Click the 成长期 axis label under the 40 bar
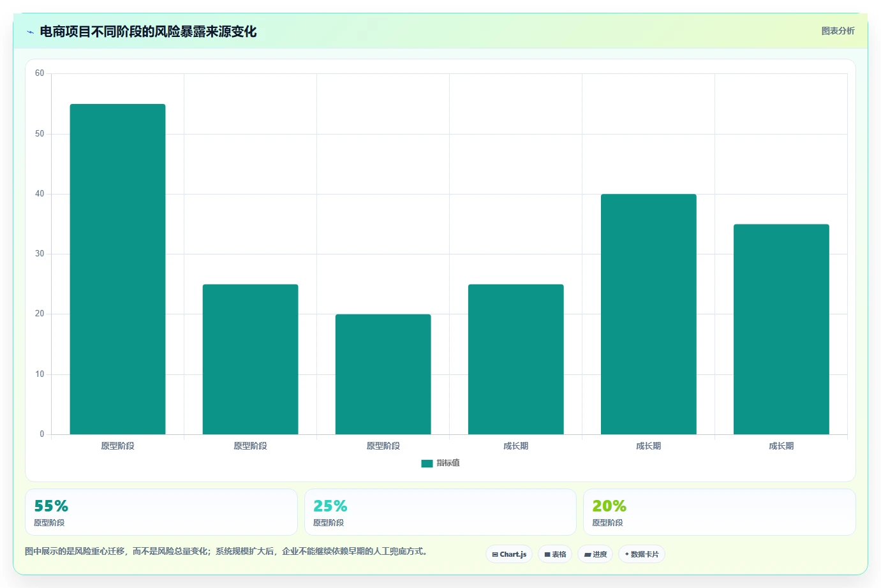This screenshot has height=588, width=881. [648, 446]
